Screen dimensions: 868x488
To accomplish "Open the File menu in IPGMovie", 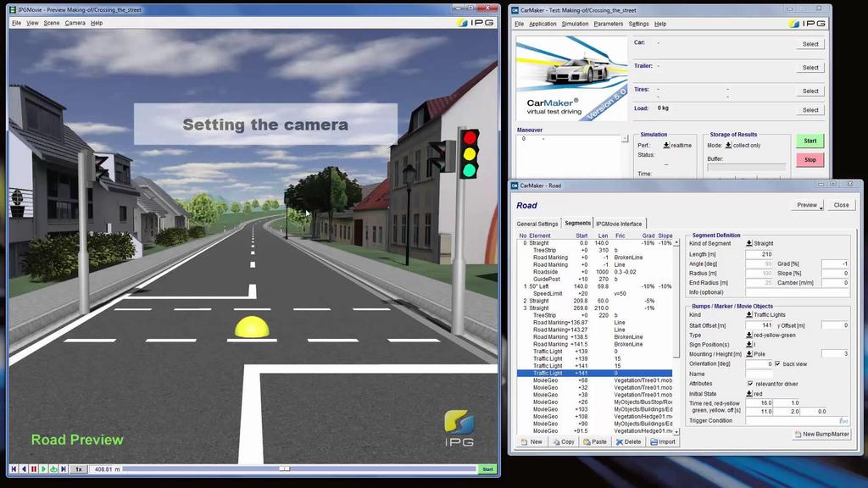I will point(17,23).
